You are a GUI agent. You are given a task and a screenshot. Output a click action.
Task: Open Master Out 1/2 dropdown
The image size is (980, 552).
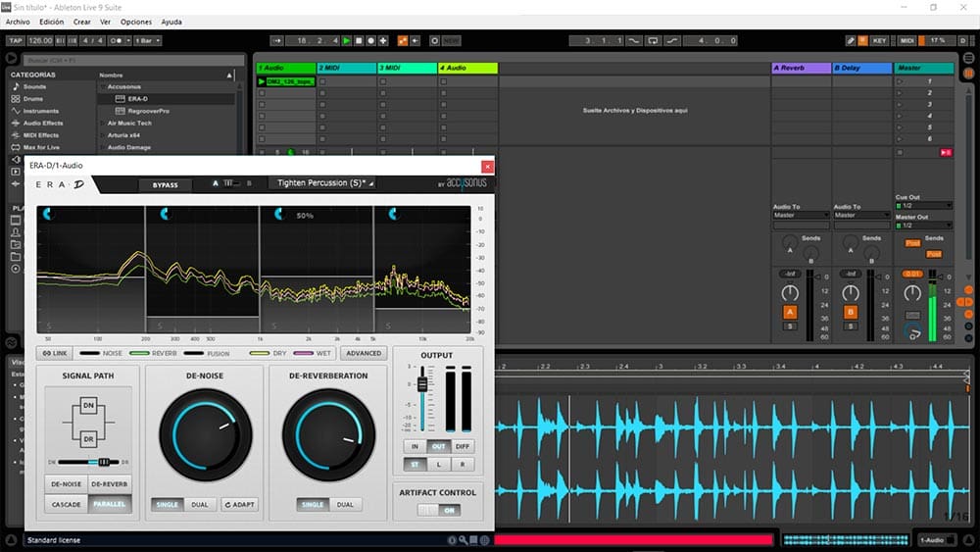coord(924,226)
